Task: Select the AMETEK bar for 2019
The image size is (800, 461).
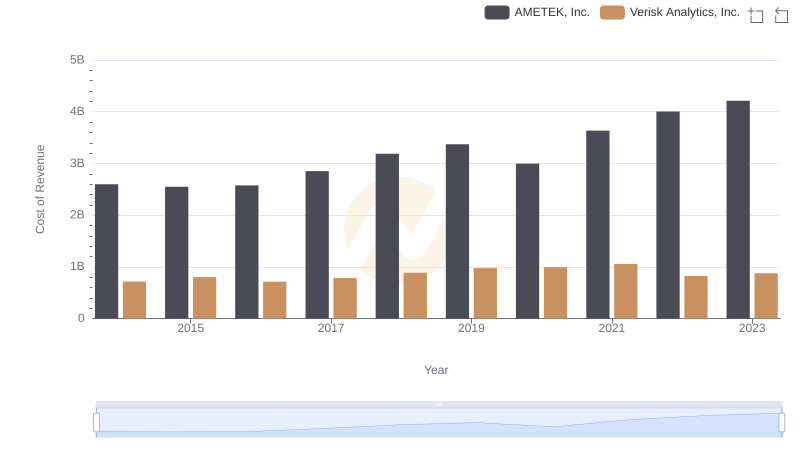Action: 457,232
